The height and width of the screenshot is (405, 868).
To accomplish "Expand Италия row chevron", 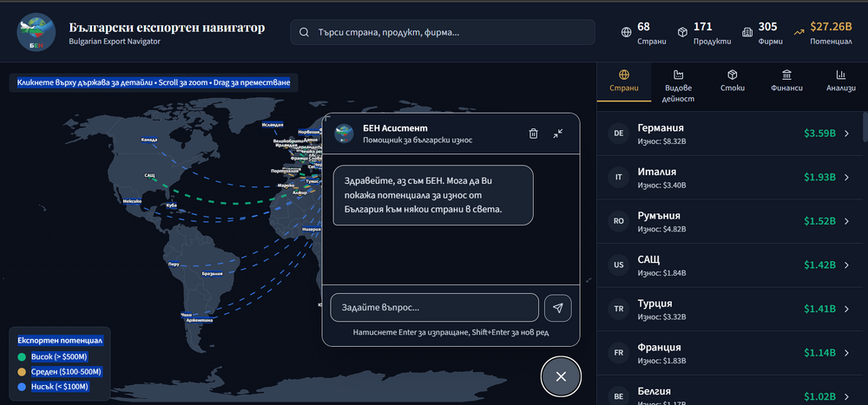I will pyautogui.click(x=846, y=177).
